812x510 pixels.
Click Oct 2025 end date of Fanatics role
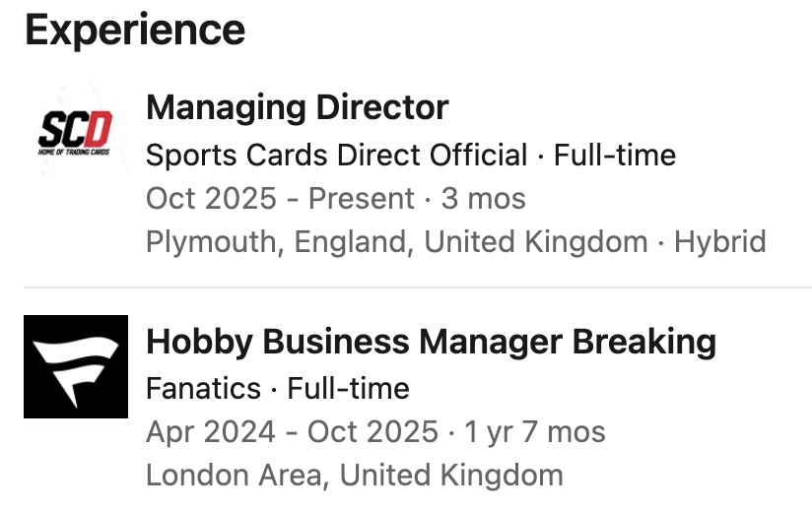(372, 432)
